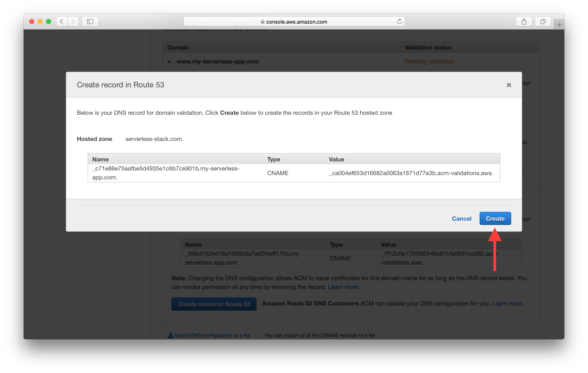Click the download icon beside Export DNS
Viewport: 588px width, 373px height.
[x=170, y=335]
